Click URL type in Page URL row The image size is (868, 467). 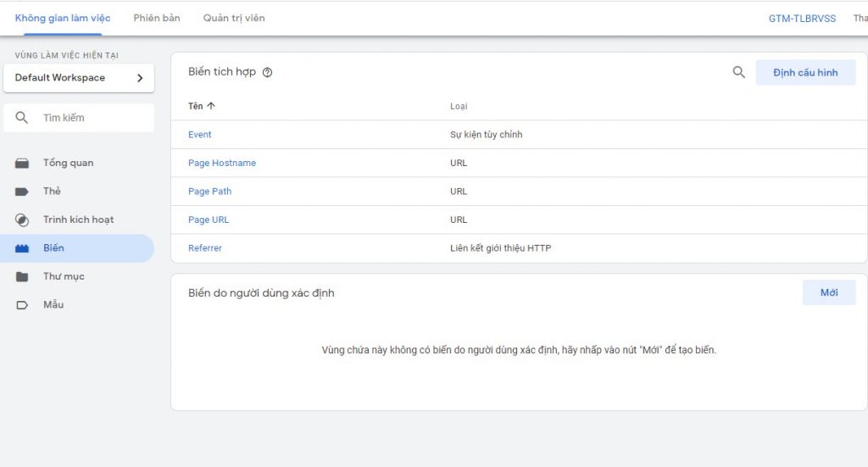(x=459, y=220)
